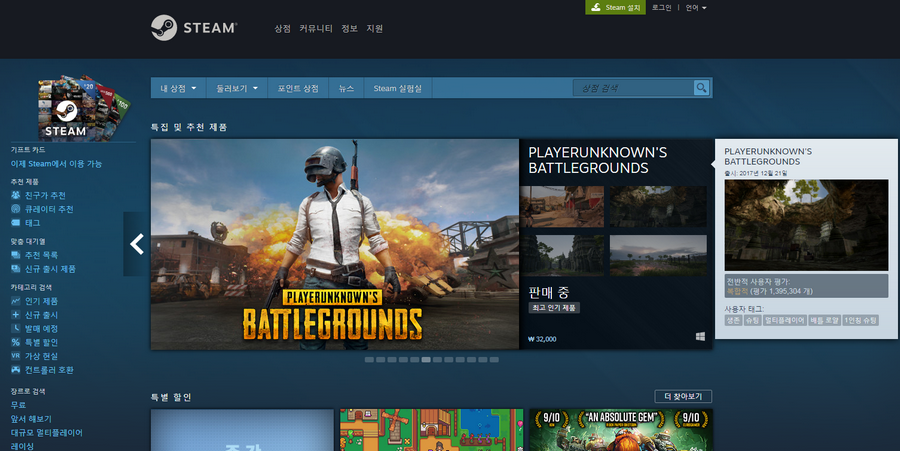900x451 pixels.
Task: Click the download icon in Steam 설치 button
Action: [596, 7]
